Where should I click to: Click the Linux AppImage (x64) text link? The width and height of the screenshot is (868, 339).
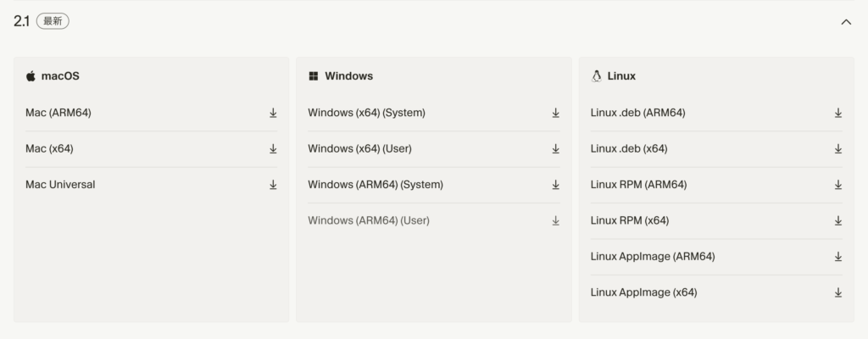[x=643, y=292]
